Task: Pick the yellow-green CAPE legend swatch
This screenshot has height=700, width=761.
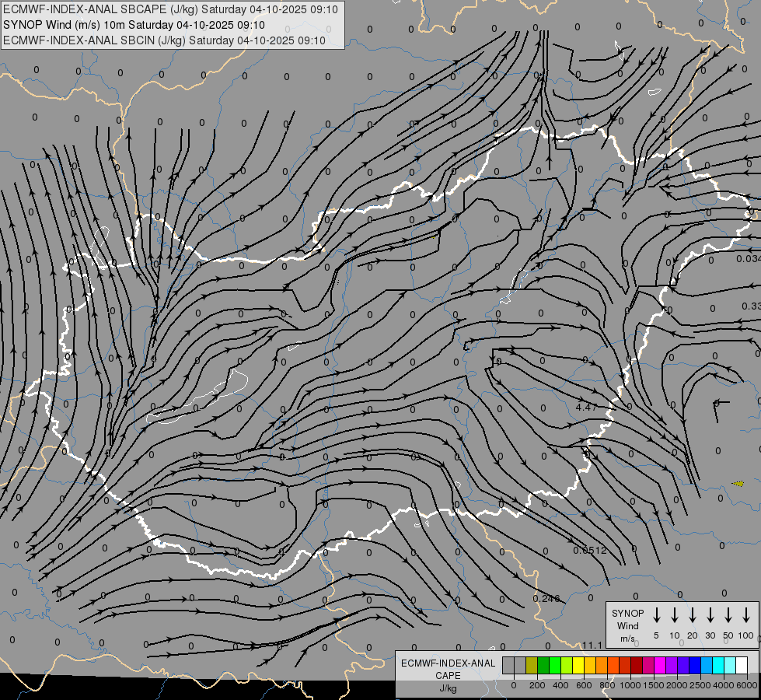Action: pos(567,666)
